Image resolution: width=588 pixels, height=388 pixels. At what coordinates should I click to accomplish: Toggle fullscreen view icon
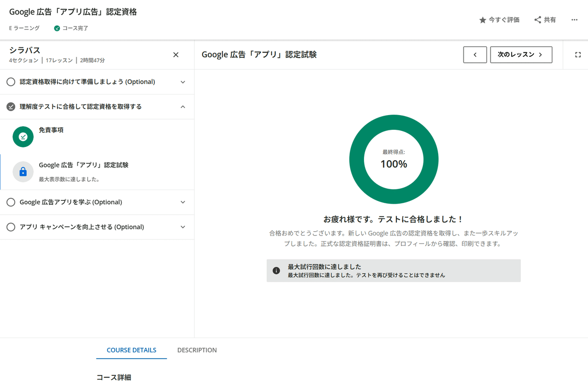[x=578, y=55]
